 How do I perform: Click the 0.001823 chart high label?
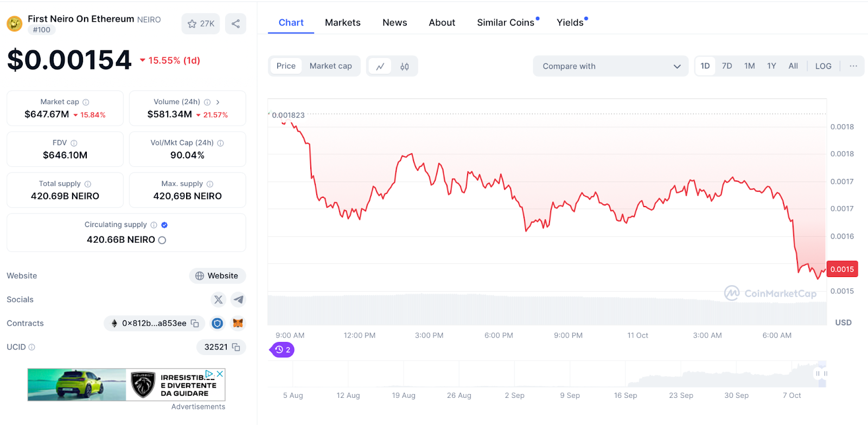click(x=288, y=115)
